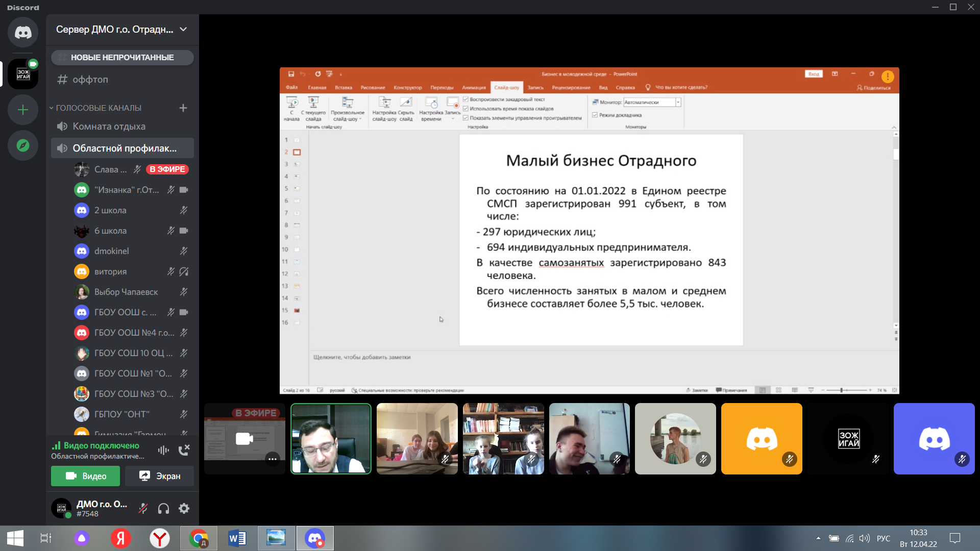Share screen using Экран button

[x=159, y=476]
